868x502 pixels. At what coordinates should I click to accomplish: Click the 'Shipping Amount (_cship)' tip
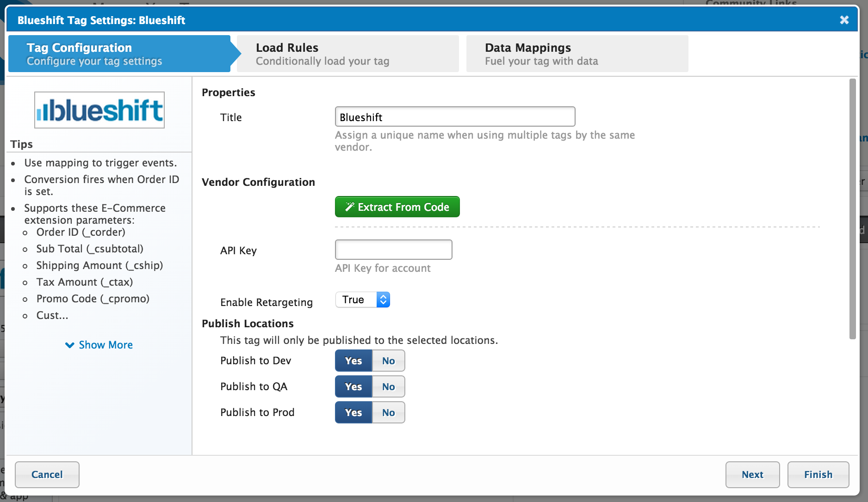[x=99, y=265]
